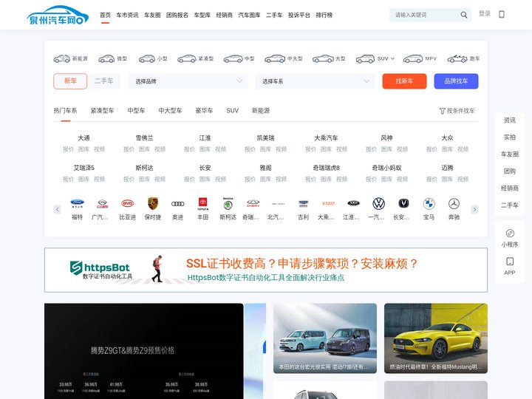Open 经销商 in the right sidebar
532x399 pixels.
510,188
